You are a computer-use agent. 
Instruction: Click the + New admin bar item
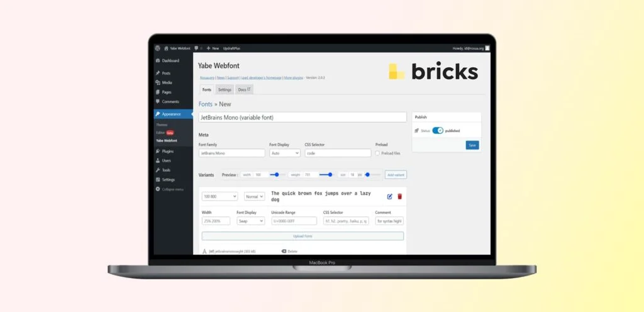click(213, 48)
